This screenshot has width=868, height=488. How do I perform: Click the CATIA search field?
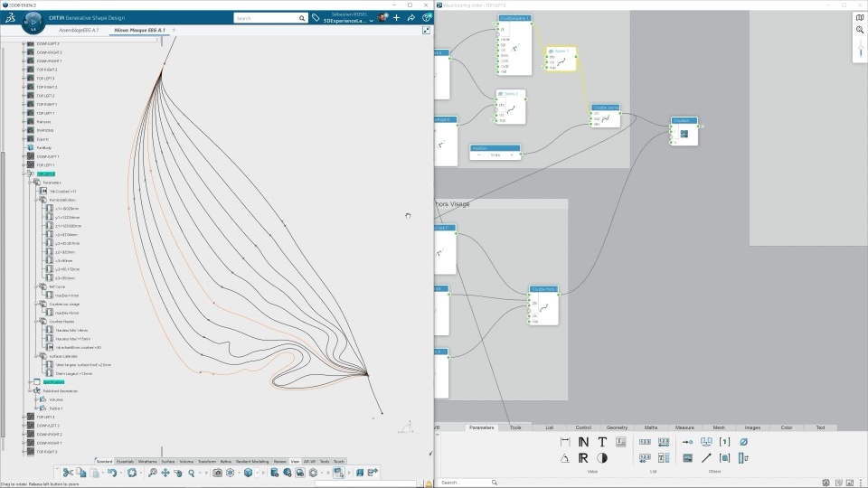(270, 18)
